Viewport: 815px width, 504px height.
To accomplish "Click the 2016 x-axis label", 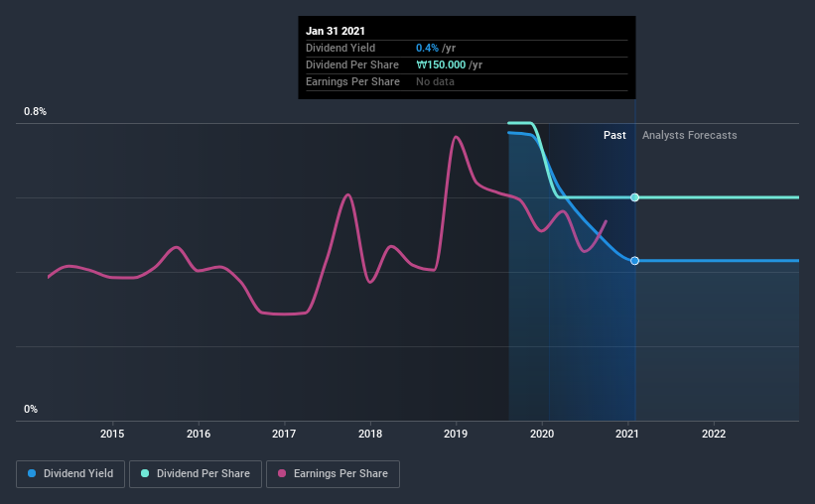I will tap(199, 434).
